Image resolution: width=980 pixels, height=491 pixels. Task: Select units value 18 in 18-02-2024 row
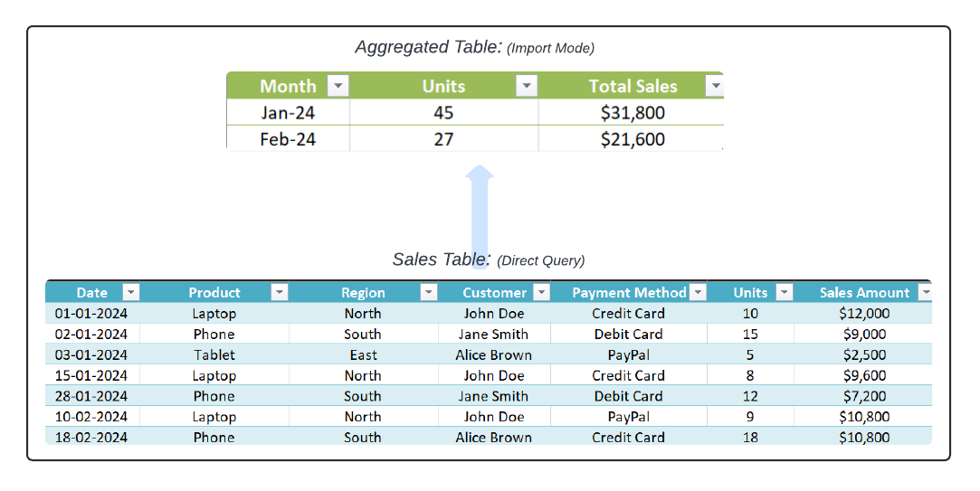pyautogui.click(x=751, y=437)
